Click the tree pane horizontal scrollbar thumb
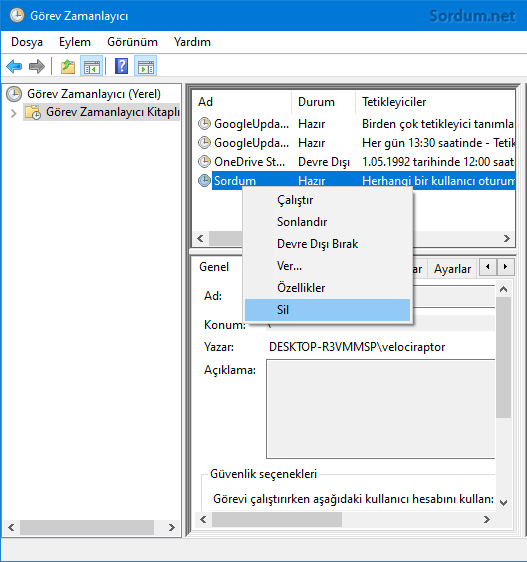 point(87,528)
